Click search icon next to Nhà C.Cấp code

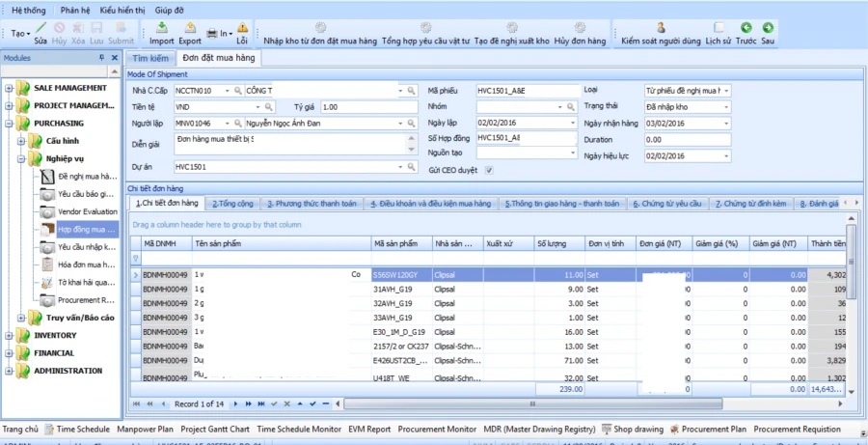(237, 91)
